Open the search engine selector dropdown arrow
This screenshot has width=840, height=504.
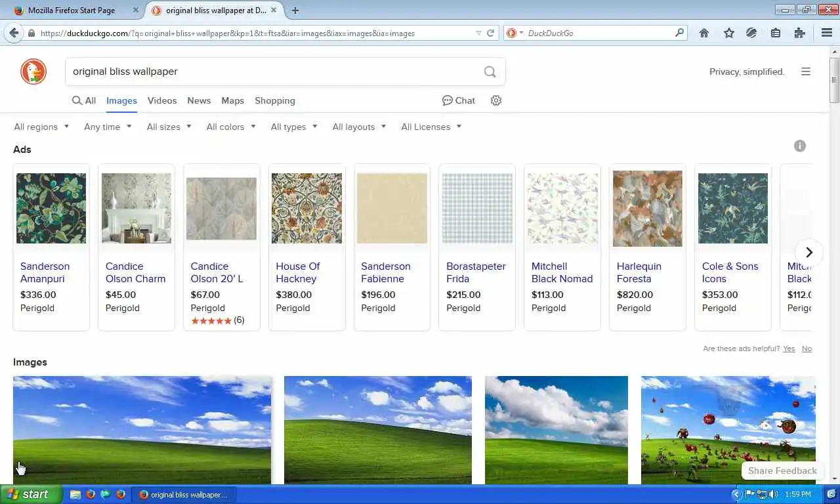[x=521, y=33]
